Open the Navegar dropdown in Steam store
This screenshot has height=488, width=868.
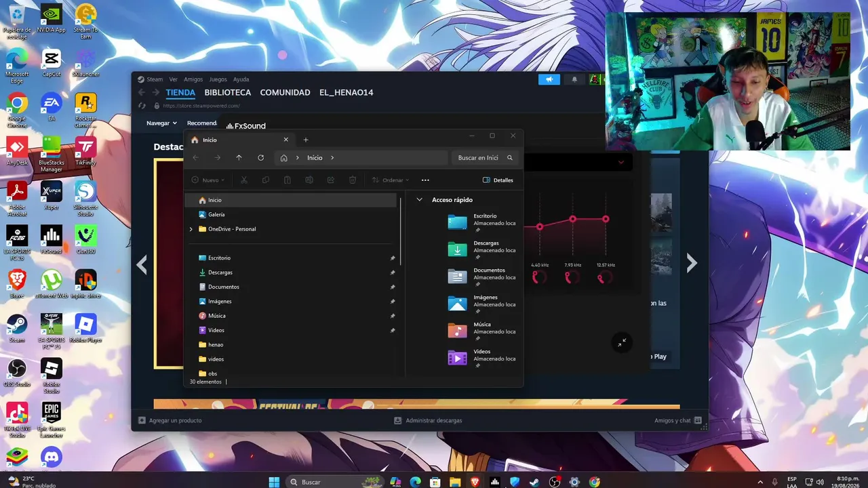point(161,123)
